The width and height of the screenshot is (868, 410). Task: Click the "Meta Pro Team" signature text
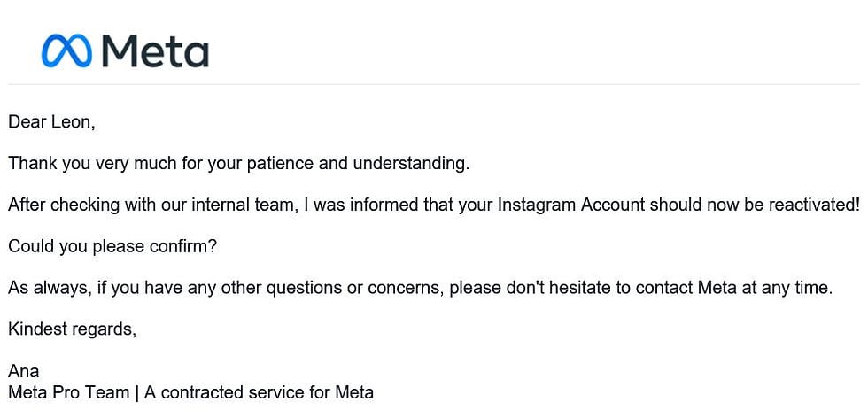coord(68,392)
